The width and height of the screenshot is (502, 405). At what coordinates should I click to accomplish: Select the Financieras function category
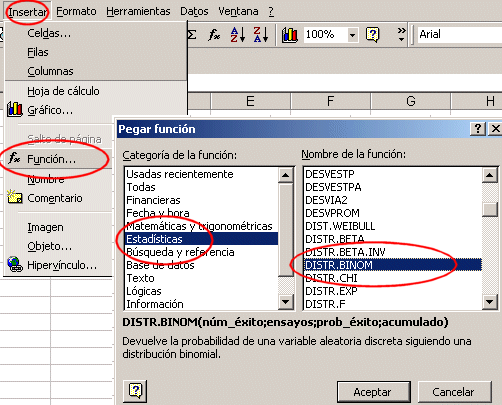point(153,200)
